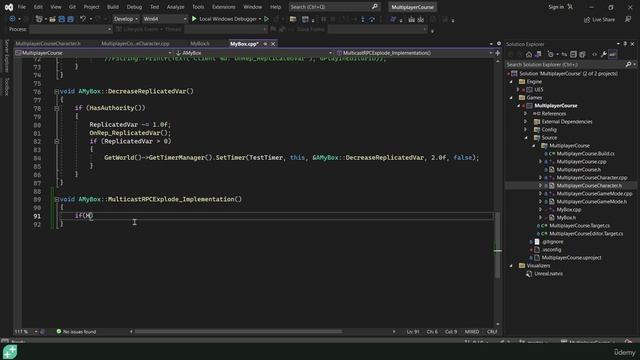Click Collapse All icon in Solution Explorer
640x360 pixels.
coord(573,55)
